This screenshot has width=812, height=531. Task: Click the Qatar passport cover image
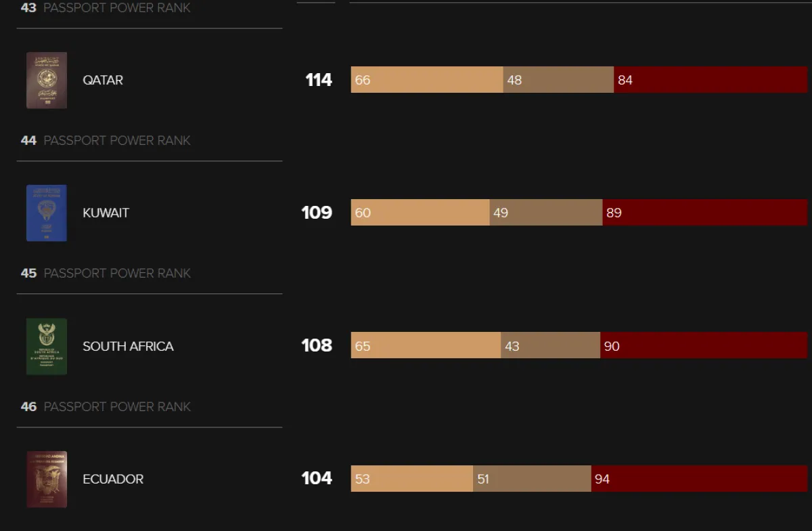[47, 80]
